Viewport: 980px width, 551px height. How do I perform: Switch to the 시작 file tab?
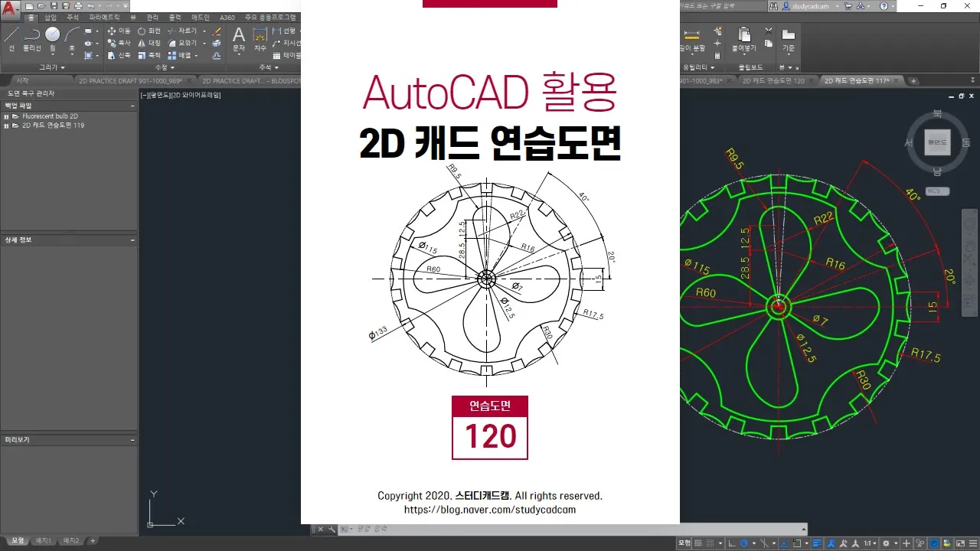(23, 80)
